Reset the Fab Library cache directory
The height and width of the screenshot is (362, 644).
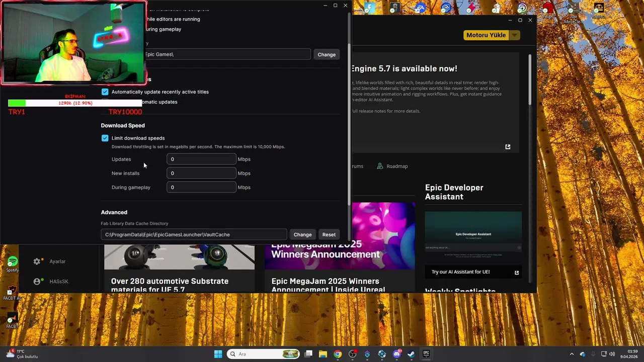pyautogui.click(x=329, y=235)
